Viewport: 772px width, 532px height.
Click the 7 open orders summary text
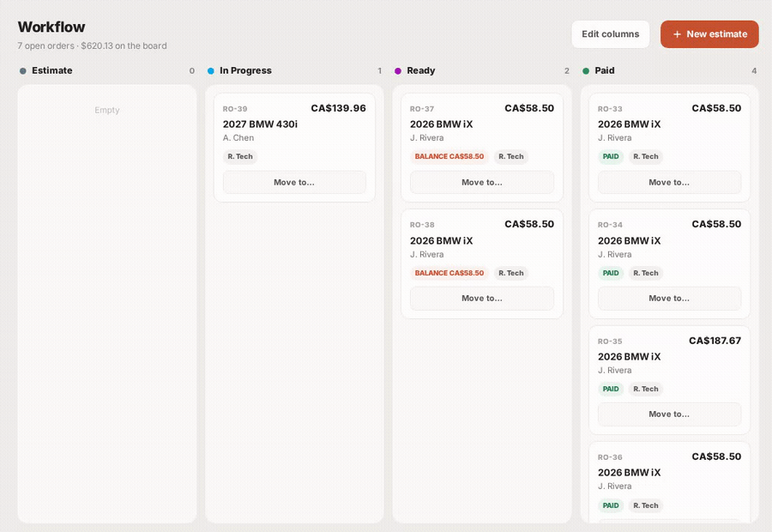[92, 45]
